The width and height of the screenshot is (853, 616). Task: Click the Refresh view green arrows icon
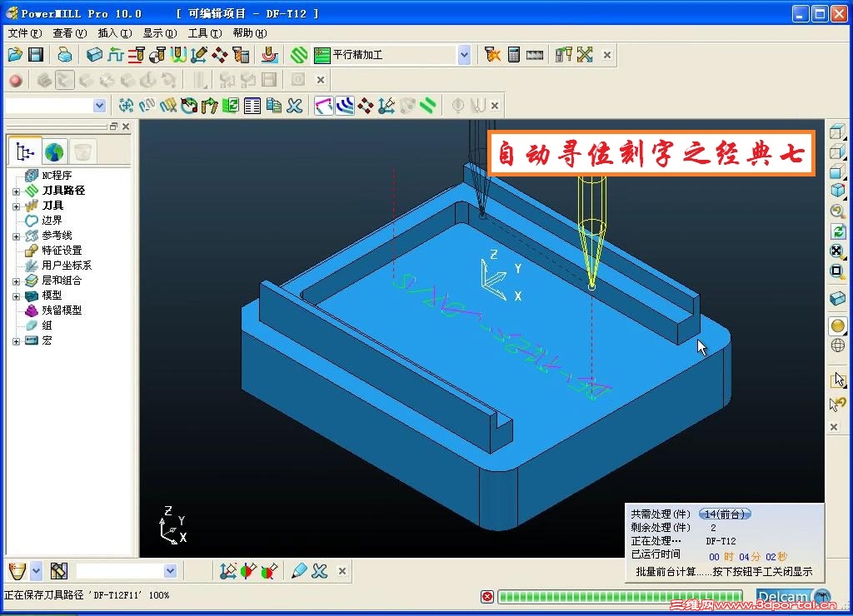click(x=838, y=231)
